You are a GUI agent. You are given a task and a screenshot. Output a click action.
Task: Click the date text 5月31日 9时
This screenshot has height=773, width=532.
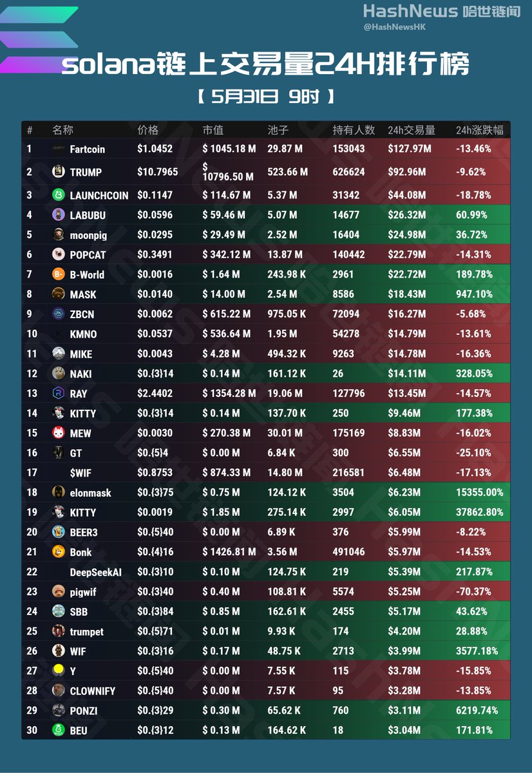pyautogui.click(x=265, y=97)
